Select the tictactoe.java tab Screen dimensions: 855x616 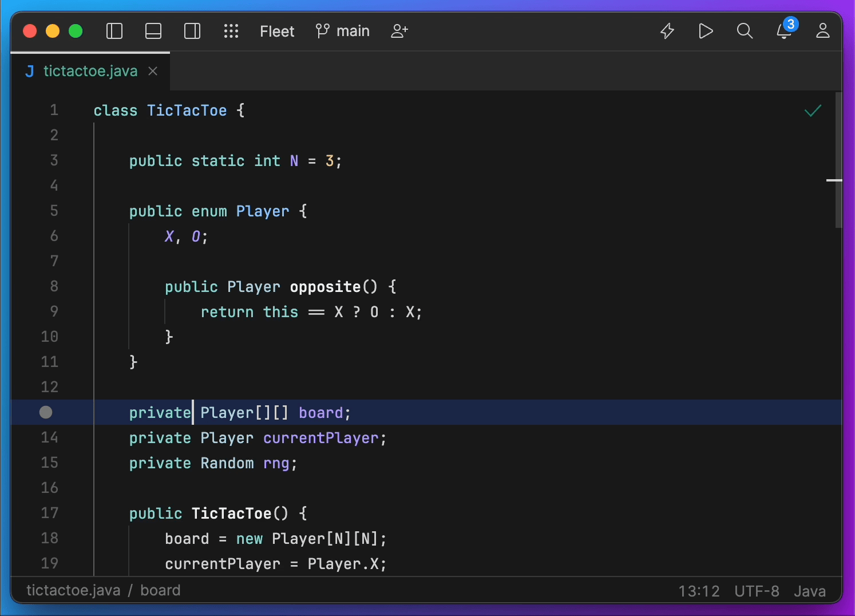90,71
